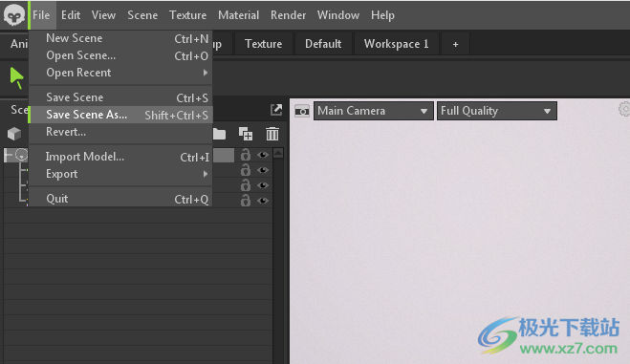Click the Marmoset skull logo icon

[14, 15]
